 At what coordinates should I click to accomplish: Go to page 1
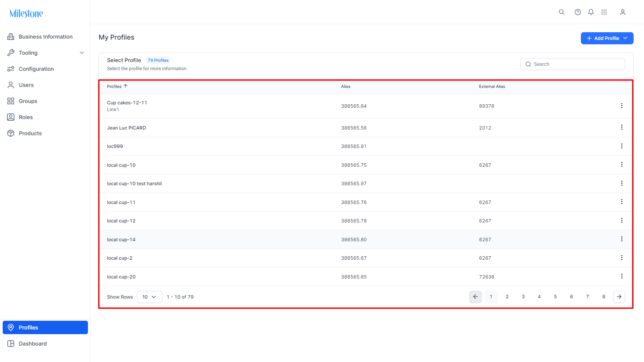click(x=491, y=297)
